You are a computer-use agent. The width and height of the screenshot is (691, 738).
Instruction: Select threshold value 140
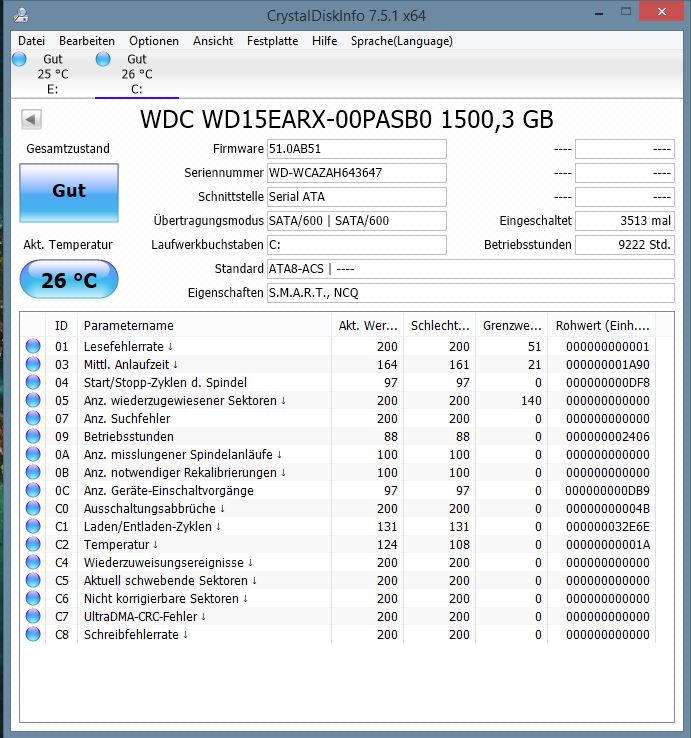pos(531,401)
